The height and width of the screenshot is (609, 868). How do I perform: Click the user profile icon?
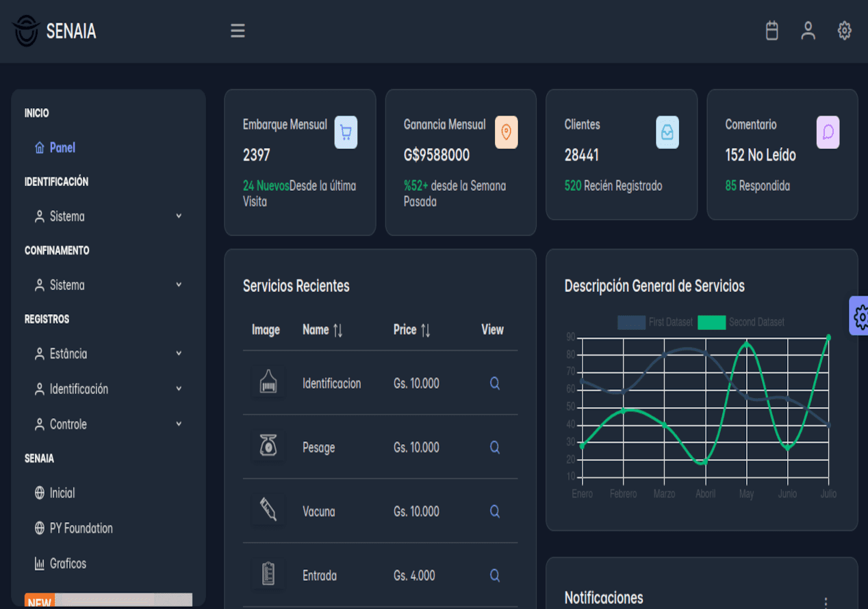[808, 31]
